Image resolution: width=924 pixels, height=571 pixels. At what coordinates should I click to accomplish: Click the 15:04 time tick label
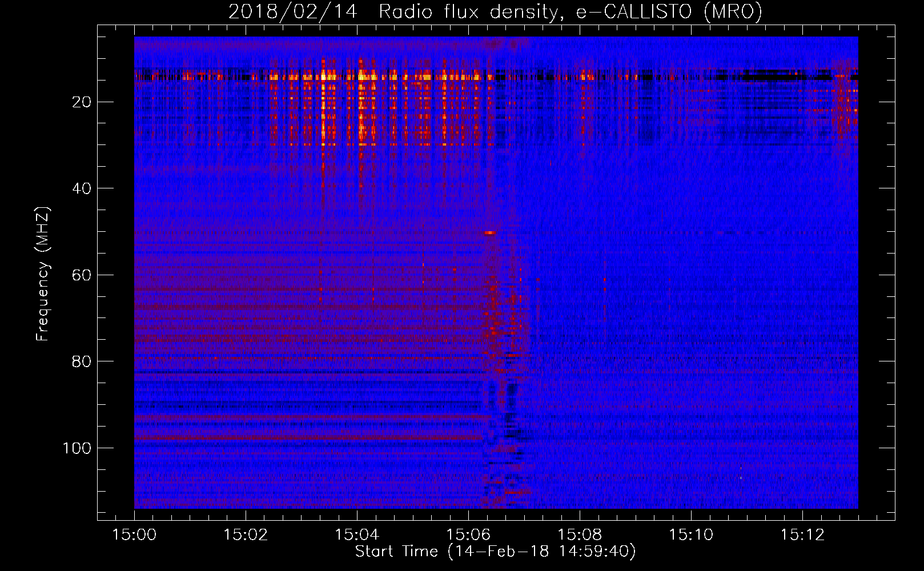357,534
